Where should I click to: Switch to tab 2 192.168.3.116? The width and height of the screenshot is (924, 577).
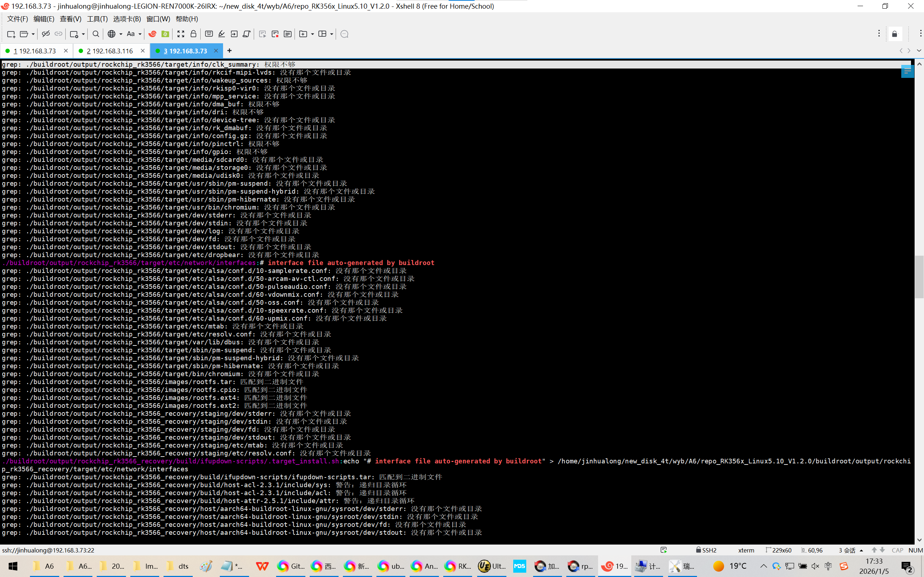point(110,51)
